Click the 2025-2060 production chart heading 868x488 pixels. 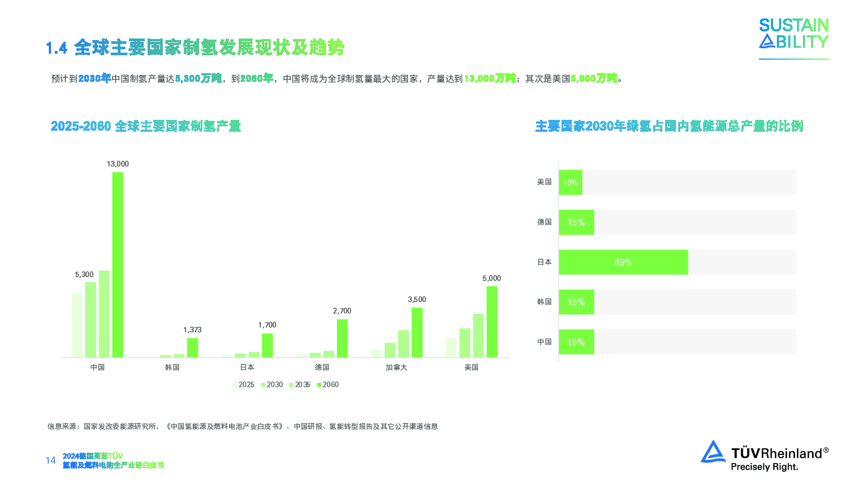[x=145, y=126]
